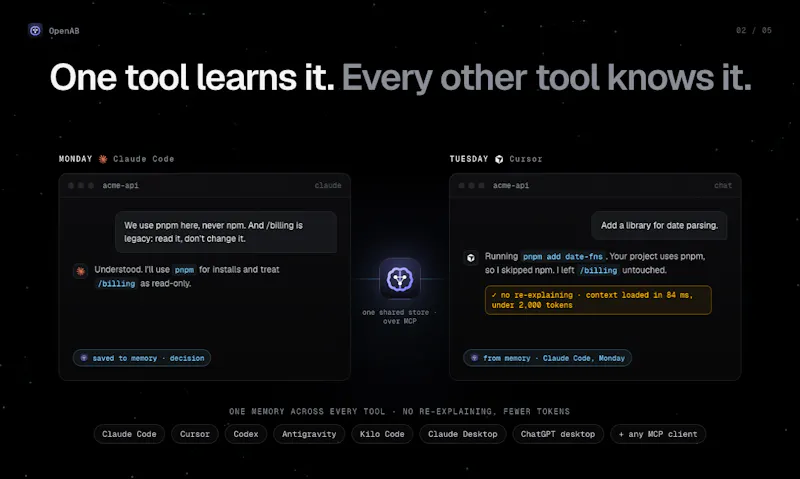This screenshot has height=479, width=800.
Task: Click the '/billing' code tag in Cursor reply
Action: click(598, 270)
